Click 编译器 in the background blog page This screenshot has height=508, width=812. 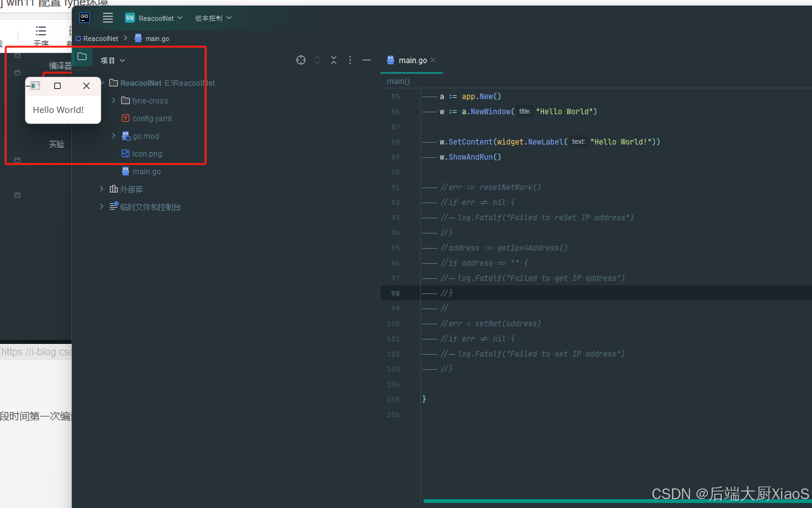tap(61, 66)
